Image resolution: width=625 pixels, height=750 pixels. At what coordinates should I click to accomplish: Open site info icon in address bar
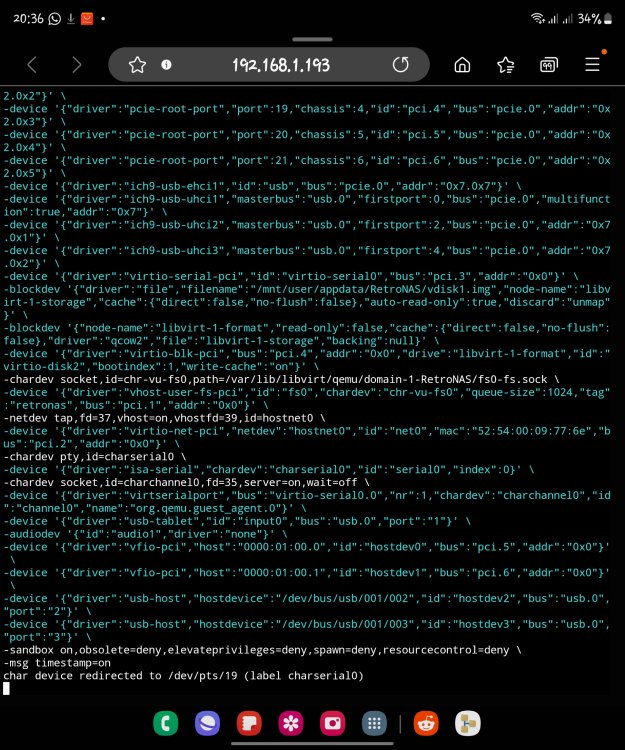(166, 65)
